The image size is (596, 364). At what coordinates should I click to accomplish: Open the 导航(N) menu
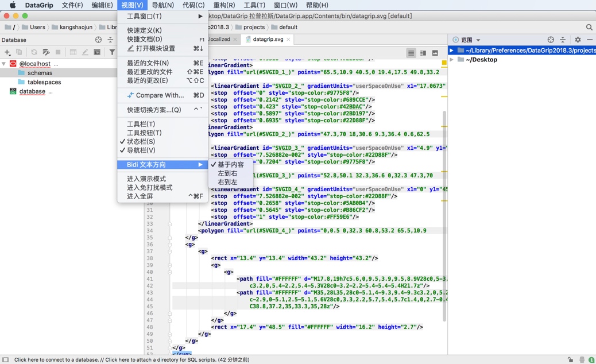(x=162, y=5)
